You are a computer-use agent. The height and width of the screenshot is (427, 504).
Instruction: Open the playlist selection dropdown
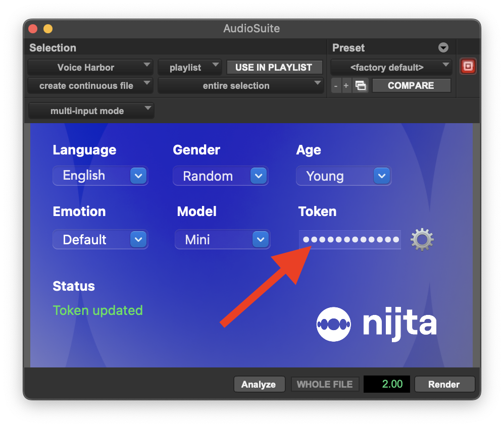coord(190,68)
